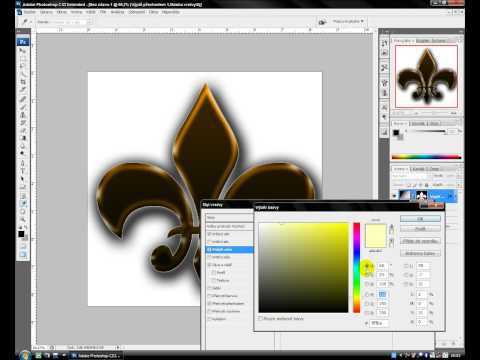Open the Layers panel options menu
Image resolution: width=480 pixels, height=360 pixels.
460,169
